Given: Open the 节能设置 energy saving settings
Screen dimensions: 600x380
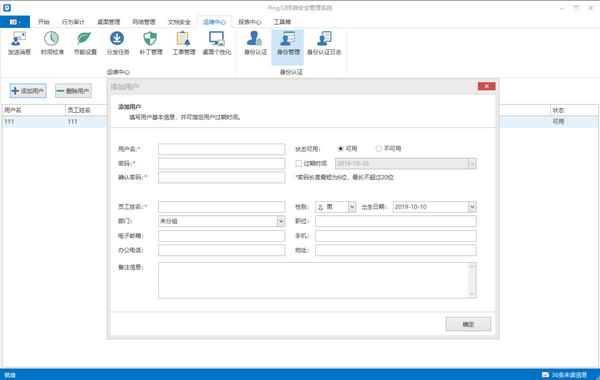Looking at the screenshot, I should pyautogui.click(x=85, y=44).
